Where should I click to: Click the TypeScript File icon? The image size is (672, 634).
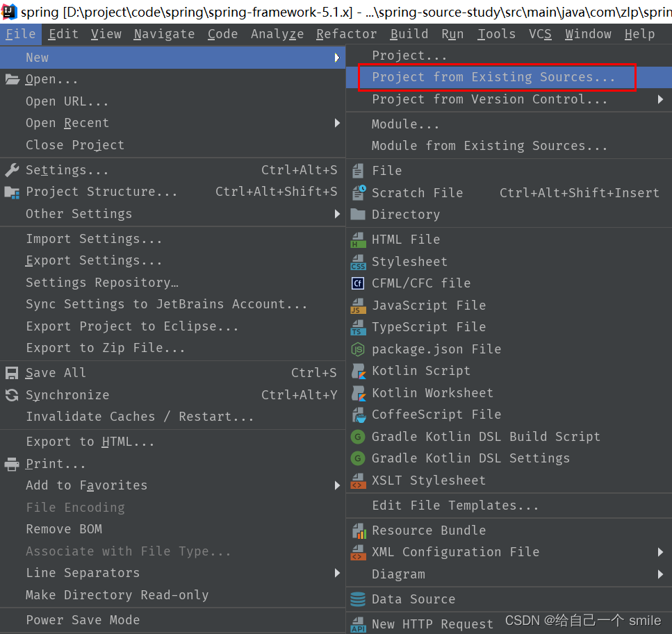coord(359,327)
